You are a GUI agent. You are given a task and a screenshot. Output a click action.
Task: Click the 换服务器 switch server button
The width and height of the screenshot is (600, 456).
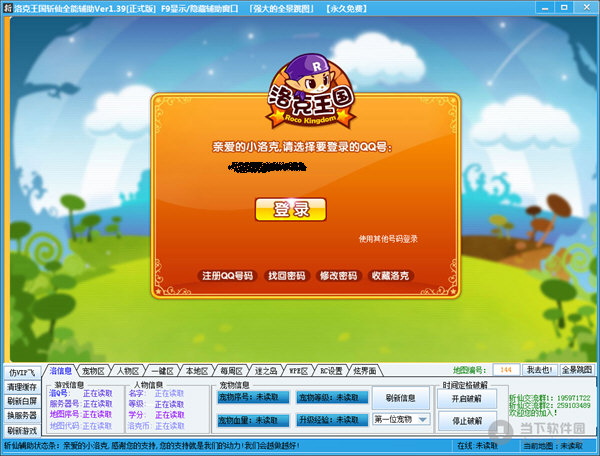[22, 415]
